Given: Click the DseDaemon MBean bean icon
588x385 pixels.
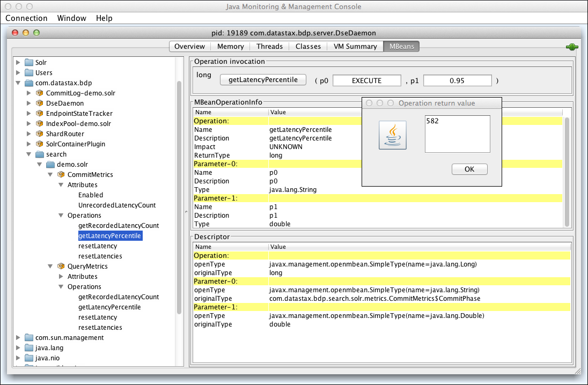Looking at the screenshot, I should click(x=39, y=103).
